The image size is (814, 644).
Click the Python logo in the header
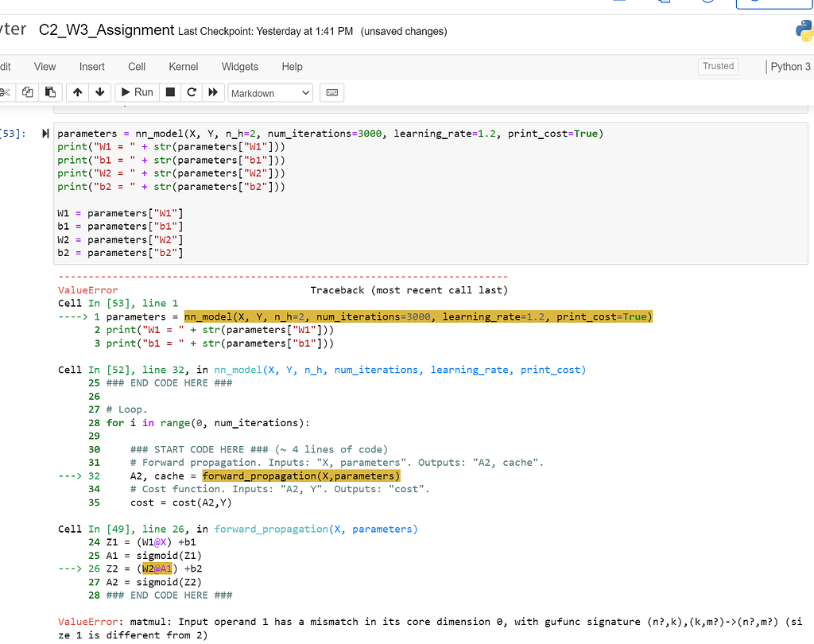point(804,30)
